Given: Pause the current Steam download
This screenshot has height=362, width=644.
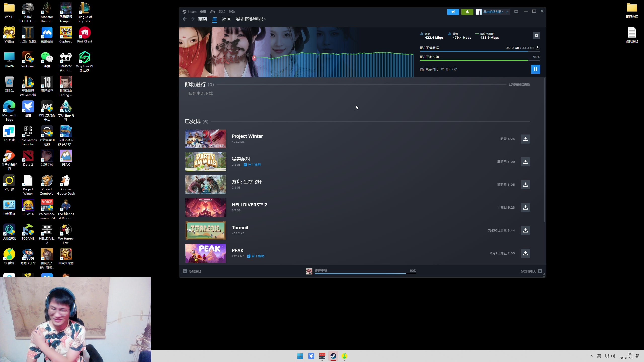Looking at the screenshot, I should click(535, 69).
